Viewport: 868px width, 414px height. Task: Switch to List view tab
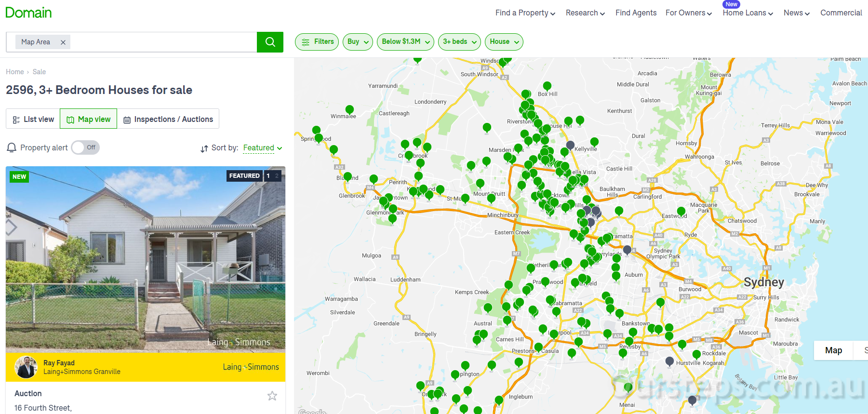33,119
